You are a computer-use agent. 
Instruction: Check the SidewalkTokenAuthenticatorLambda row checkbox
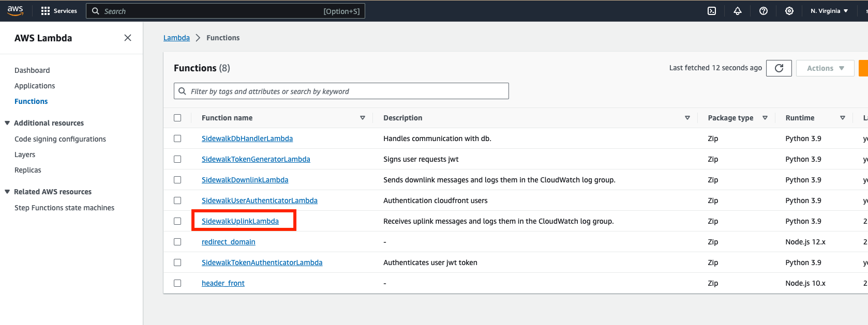(177, 262)
